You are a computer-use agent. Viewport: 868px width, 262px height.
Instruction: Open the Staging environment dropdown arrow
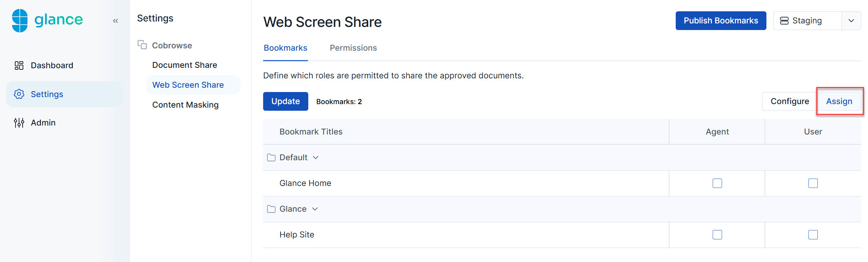851,21
